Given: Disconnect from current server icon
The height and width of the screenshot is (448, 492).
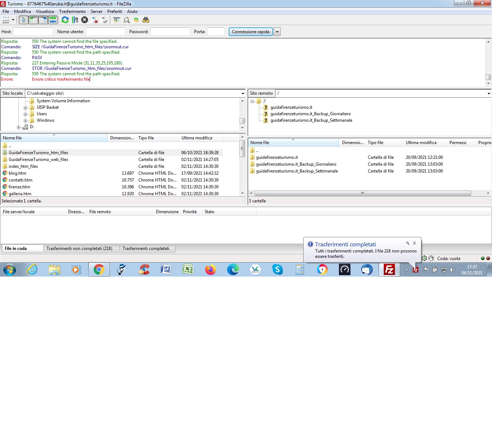Looking at the screenshot, I should (x=95, y=20).
